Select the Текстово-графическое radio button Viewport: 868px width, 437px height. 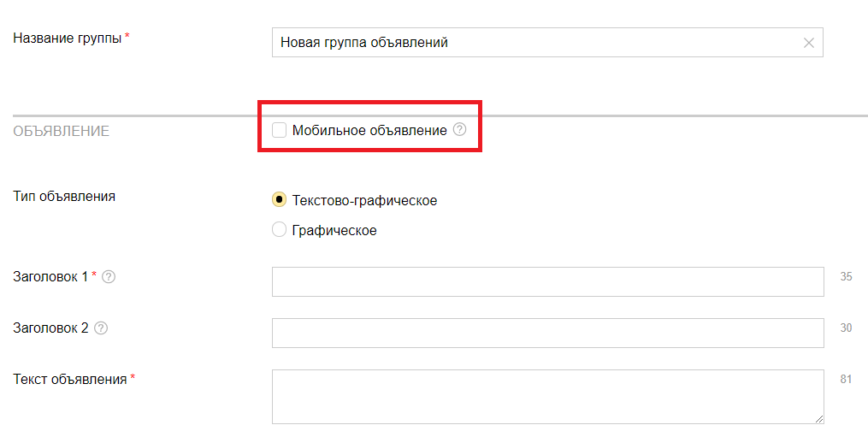coord(279,200)
